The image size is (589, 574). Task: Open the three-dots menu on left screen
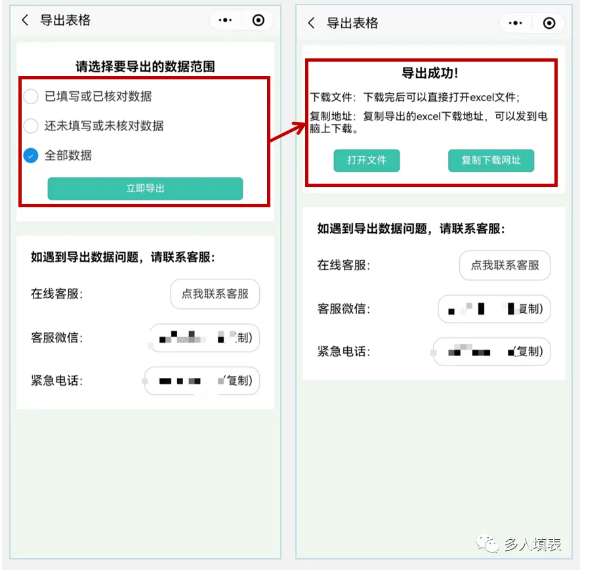[225, 20]
